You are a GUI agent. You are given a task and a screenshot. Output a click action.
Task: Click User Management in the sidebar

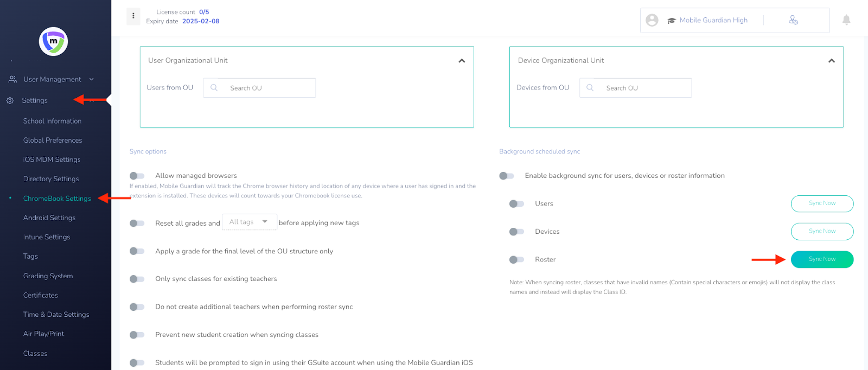52,79
